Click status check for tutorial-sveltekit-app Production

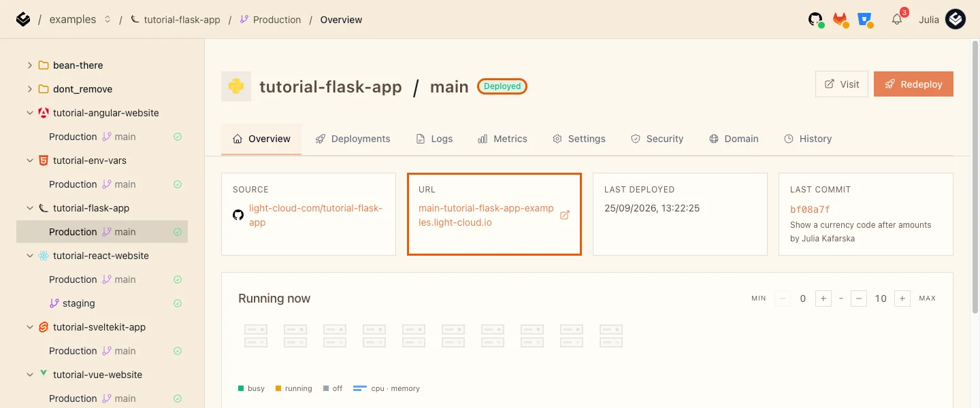click(178, 351)
